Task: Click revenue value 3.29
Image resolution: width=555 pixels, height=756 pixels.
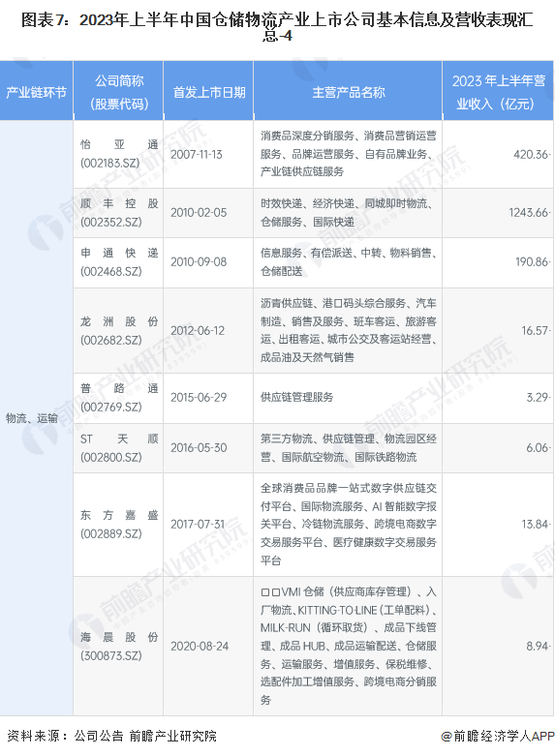Action: pos(538,397)
